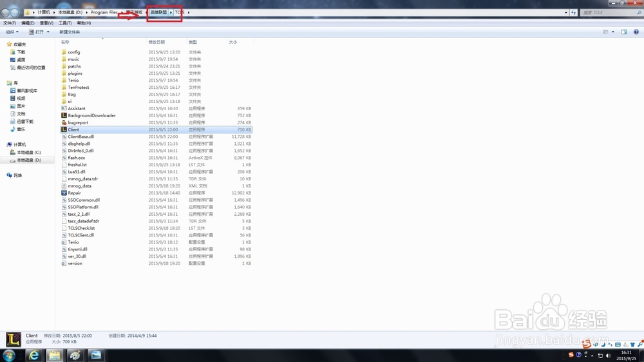The height and width of the screenshot is (362, 644).
Task: Click the 打开 toolbar button
Action: coord(36,32)
